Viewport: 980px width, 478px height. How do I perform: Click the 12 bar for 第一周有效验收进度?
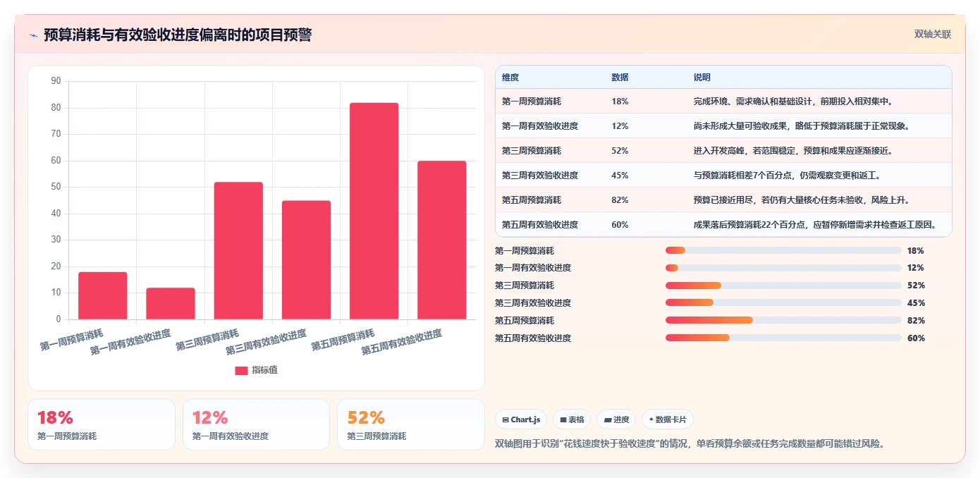171,304
